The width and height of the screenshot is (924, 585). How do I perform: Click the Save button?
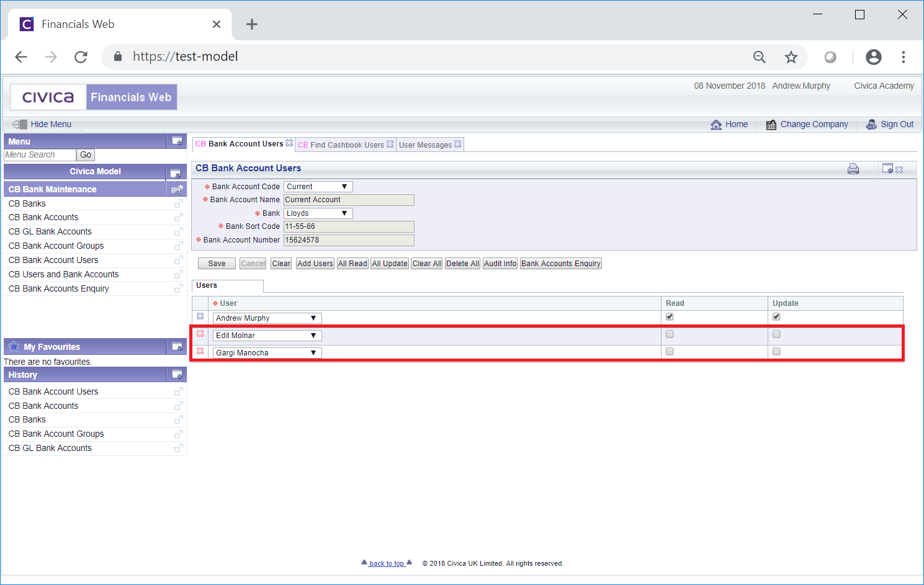[217, 264]
